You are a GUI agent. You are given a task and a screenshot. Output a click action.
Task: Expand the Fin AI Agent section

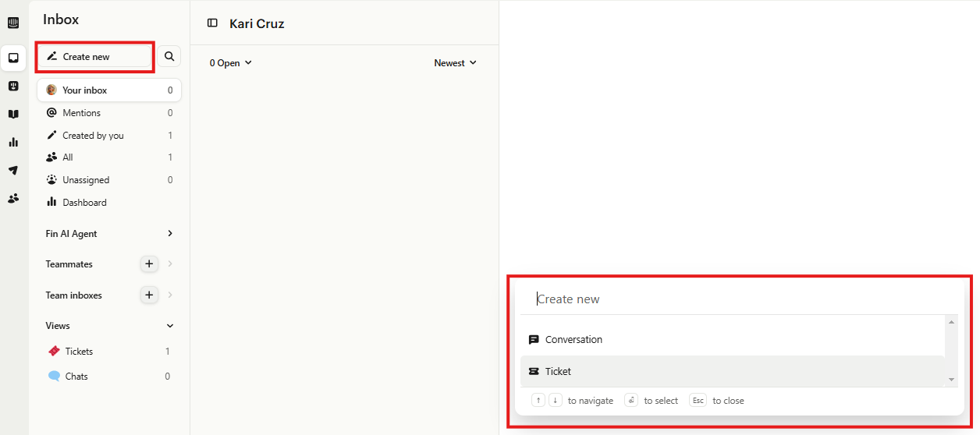(170, 234)
